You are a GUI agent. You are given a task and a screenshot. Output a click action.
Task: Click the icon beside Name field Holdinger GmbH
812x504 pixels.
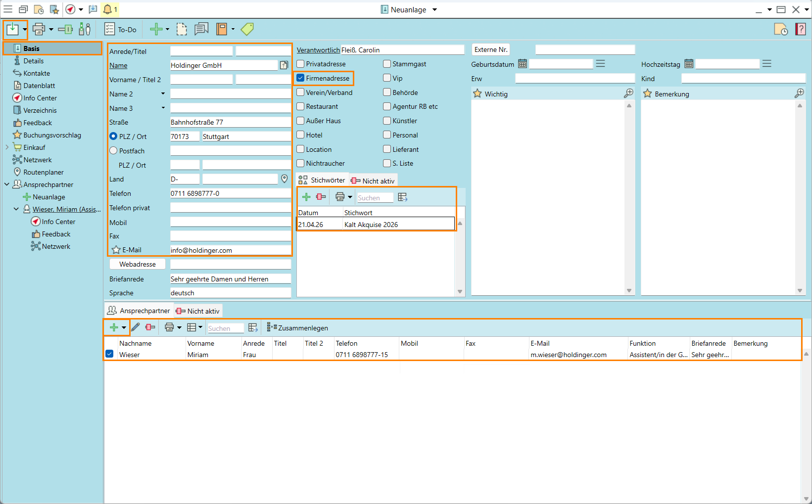[284, 65]
